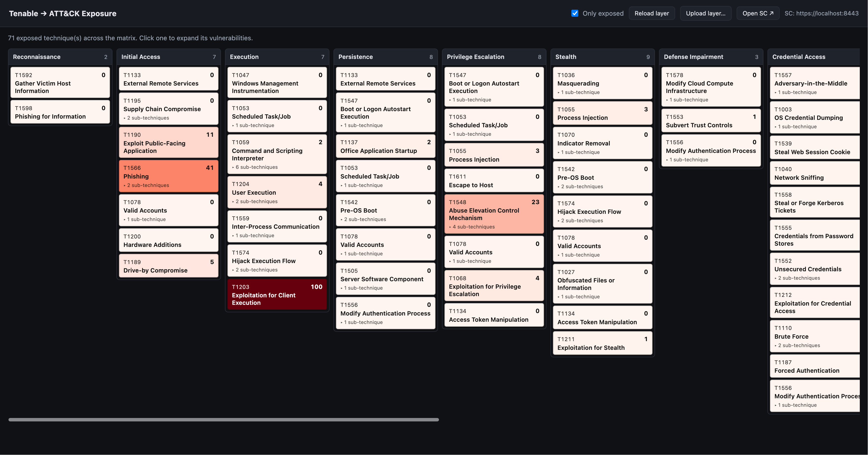This screenshot has width=868, height=455.
Task: Open T1078 Valid Accounts in Persistence column
Action: pyautogui.click(x=385, y=244)
